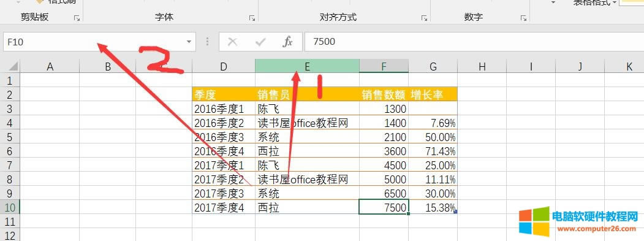Select the 西拉 cell in row 10
This screenshot has width=644, height=241.
307,207
